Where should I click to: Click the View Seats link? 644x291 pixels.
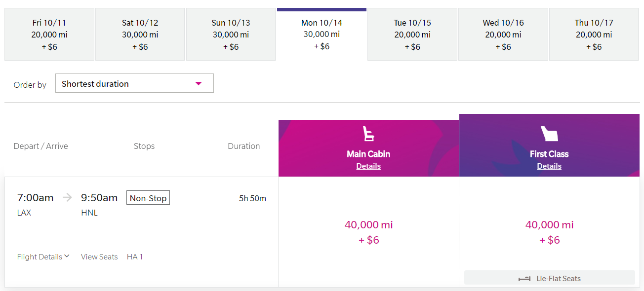(99, 257)
